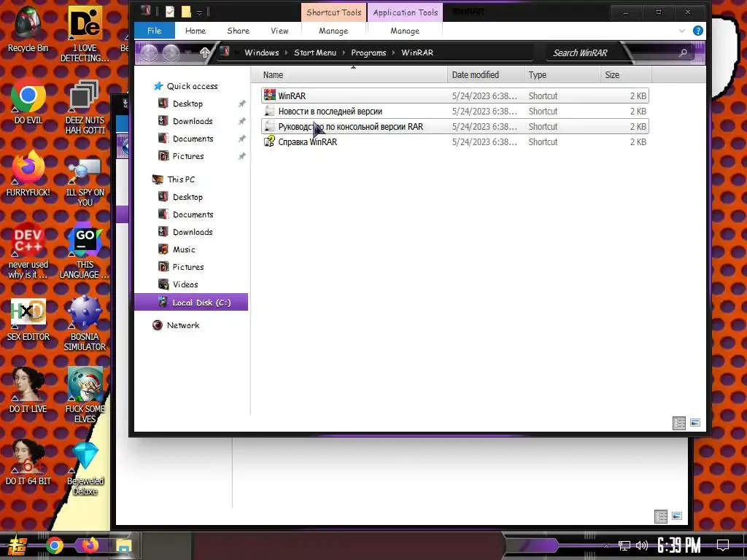Open Manage tab under Shortcut Tools

(333, 31)
